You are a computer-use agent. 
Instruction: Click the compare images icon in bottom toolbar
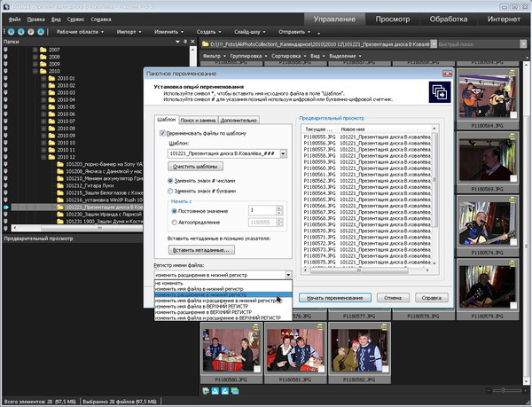pyautogui.click(x=235, y=391)
